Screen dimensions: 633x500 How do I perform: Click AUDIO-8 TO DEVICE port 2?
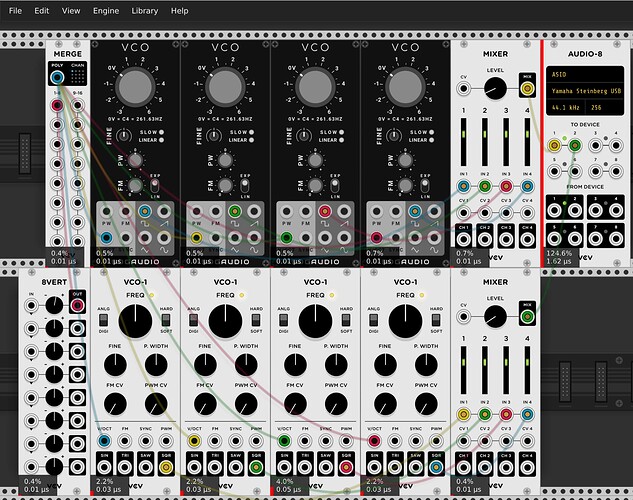tap(575, 145)
